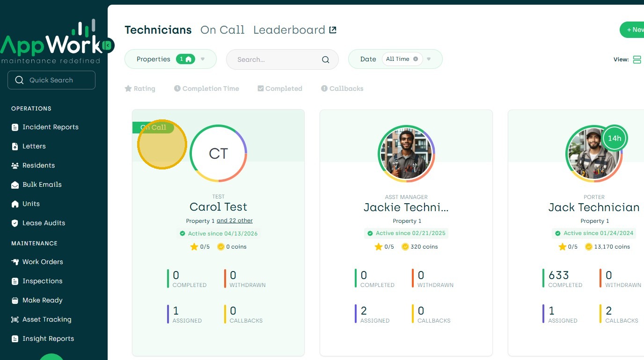The width and height of the screenshot is (644, 360).
Task: Click Jackie's rating star icon
Action: 378,247
